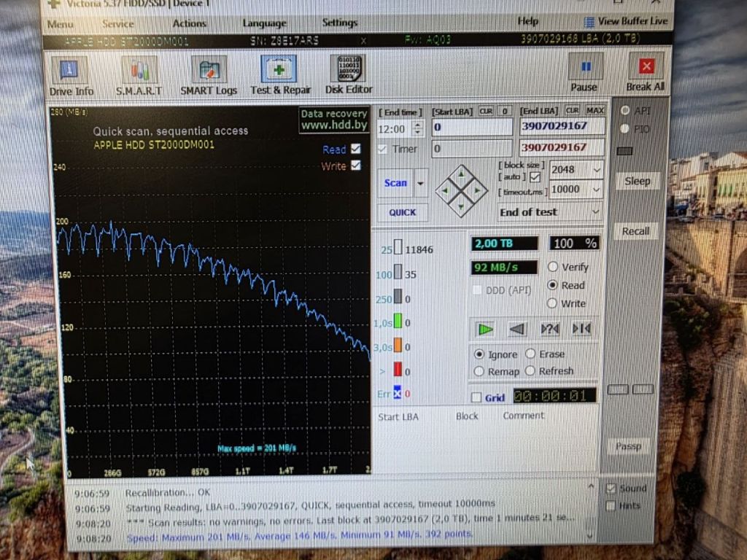Click the Recall button
This screenshot has width=747, height=560.
(x=635, y=231)
